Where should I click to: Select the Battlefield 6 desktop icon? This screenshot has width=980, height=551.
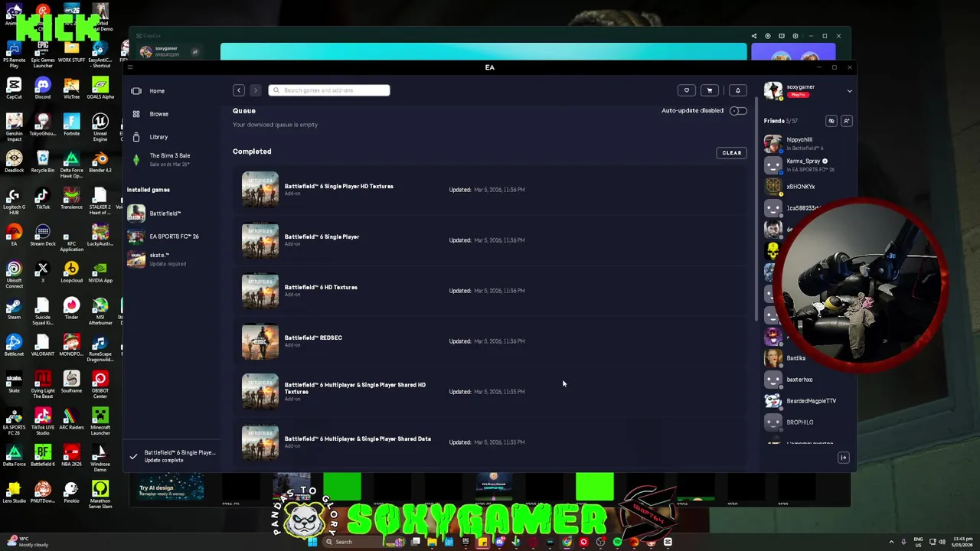pos(43,455)
